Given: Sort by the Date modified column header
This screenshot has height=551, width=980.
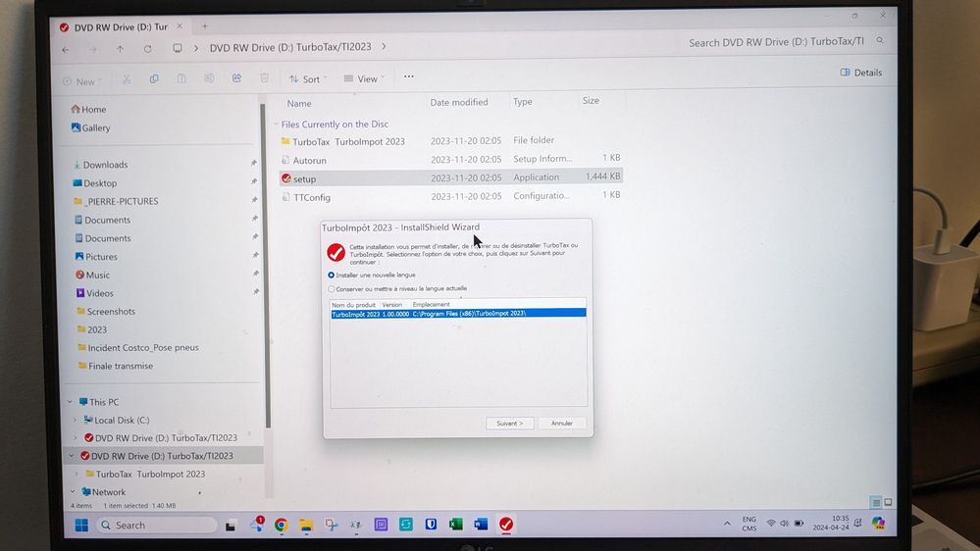Looking at the screenshot, I should 459,102.
